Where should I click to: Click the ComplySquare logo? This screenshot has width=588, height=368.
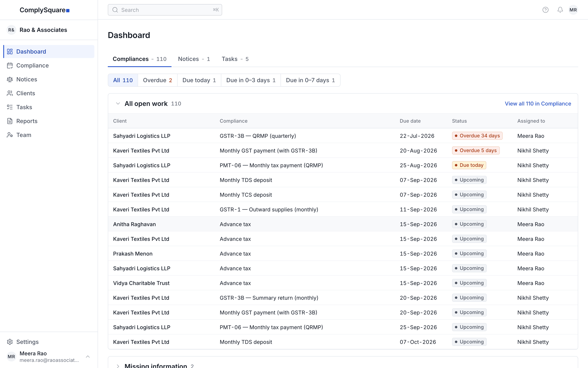click(x=45, y=10)
